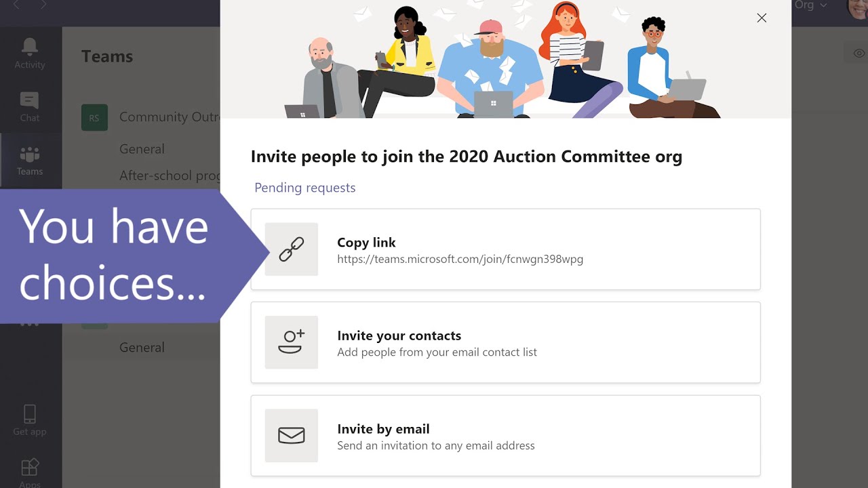The width and height of the screenshot is (868, 488).
Task: Open General channel under Community Outreach
Action: click(x=142, y=149)
